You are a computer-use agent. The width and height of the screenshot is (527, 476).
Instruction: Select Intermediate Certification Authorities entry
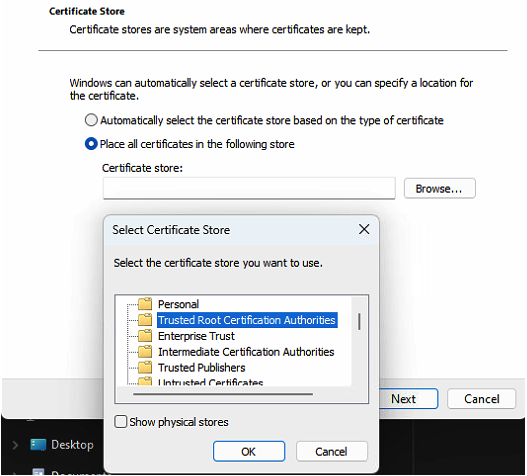[x=246, y=352]
